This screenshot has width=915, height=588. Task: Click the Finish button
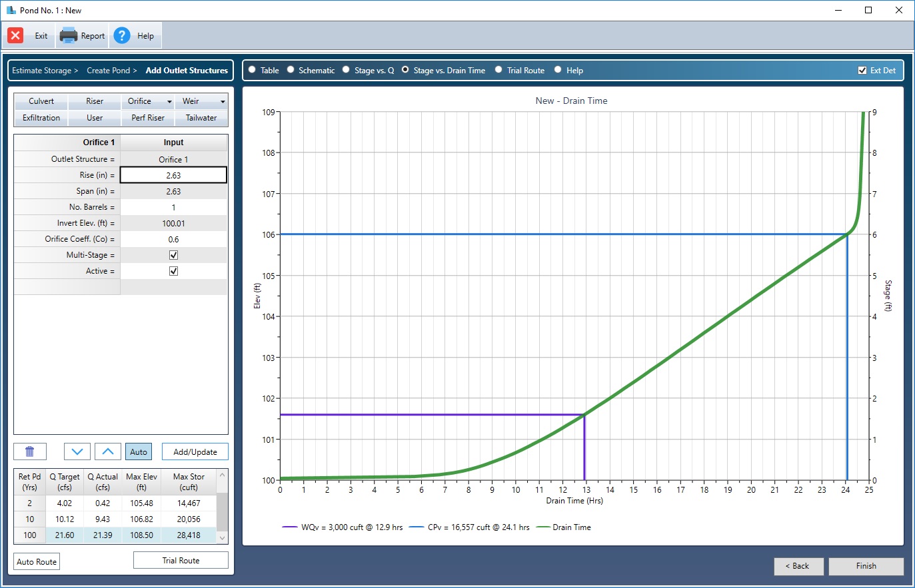coord(866,566)
